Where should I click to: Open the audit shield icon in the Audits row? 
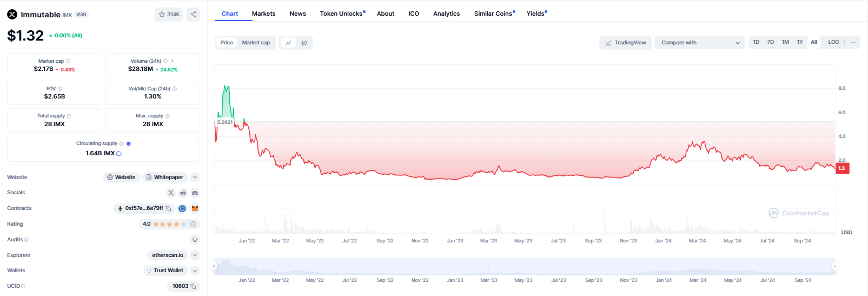click(195, 240)
